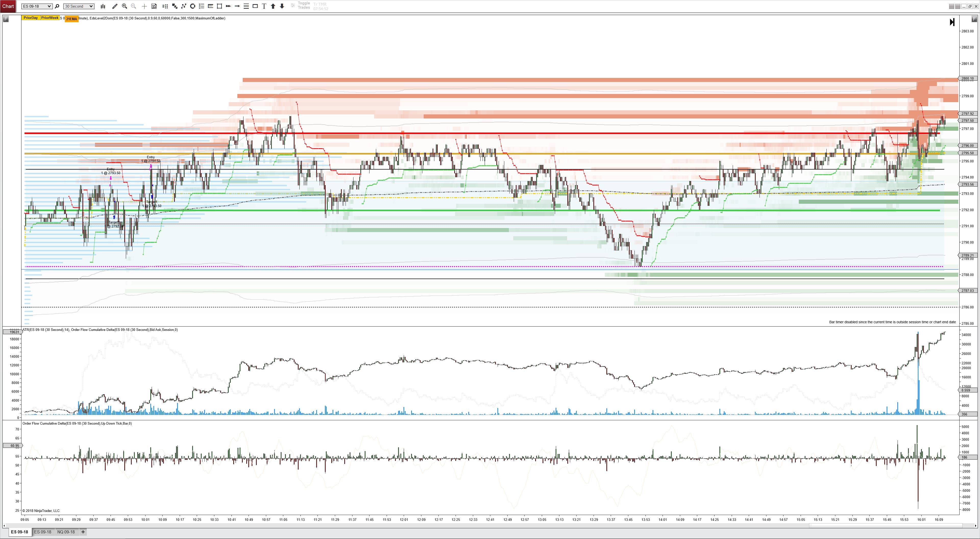Screen dimensions: 980x539
Task: Select the Text drawing tool
Action: tap(264, 6)
